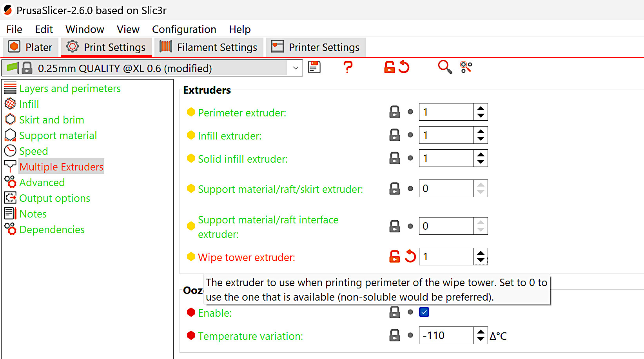Select Support material in the sidebar
644x359 pixels.
pyautogui.click(x=58, y=136)
